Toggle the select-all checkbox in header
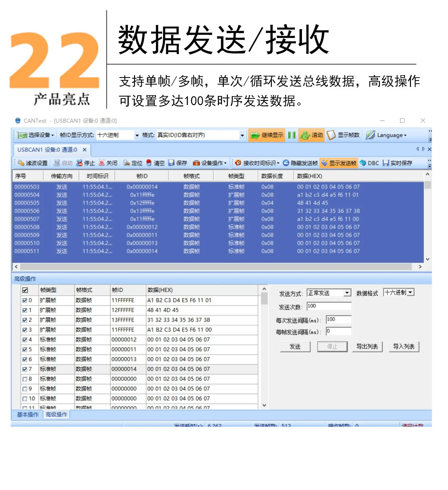The width and height of the screenshot is (448, 490). (25, 290)
